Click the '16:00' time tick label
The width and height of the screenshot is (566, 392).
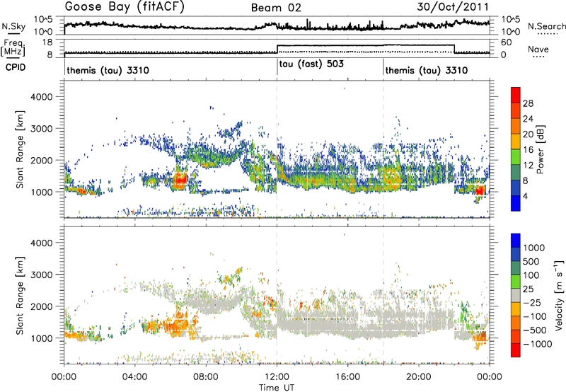[347, 377]
